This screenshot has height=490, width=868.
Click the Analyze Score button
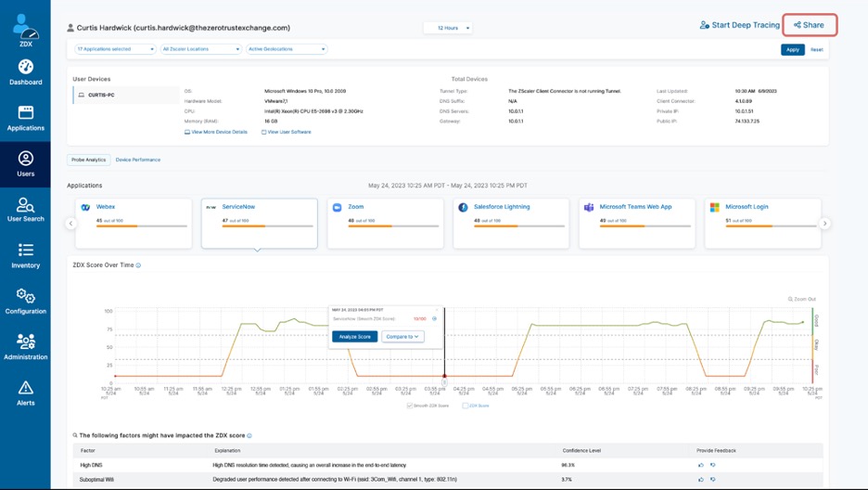354,337
